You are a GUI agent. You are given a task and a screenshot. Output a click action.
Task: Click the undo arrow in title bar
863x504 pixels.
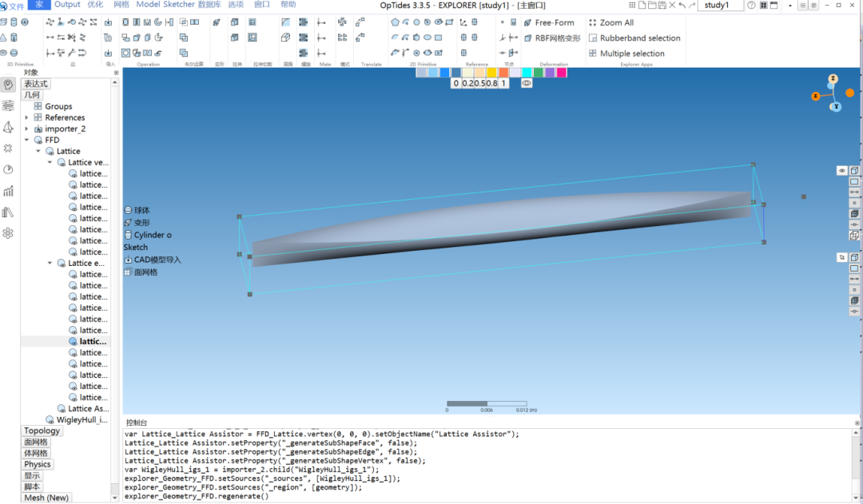point(682,5)
